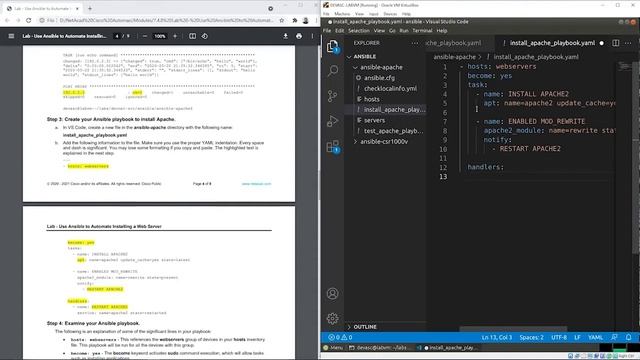
Task: Open PDF viewer more actions menu
Action: 312,36
